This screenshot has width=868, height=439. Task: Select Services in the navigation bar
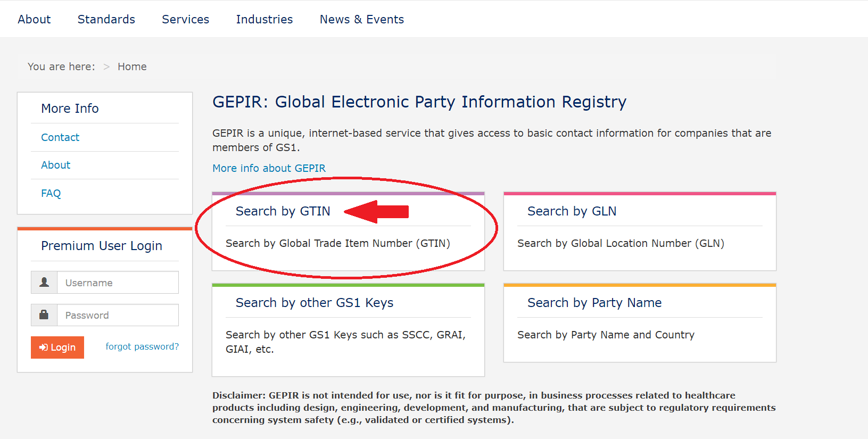pyautogui.click(x=185, y=19)
